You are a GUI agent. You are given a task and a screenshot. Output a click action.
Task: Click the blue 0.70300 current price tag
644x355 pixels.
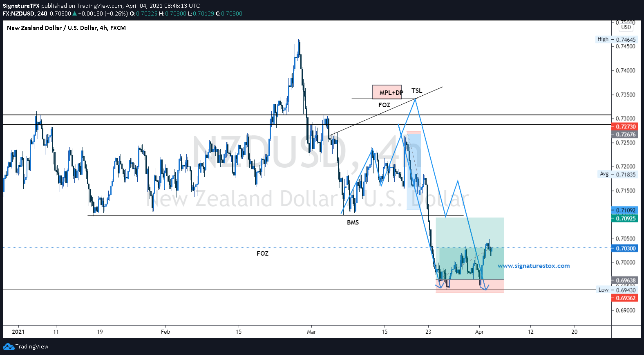(626, 249)
